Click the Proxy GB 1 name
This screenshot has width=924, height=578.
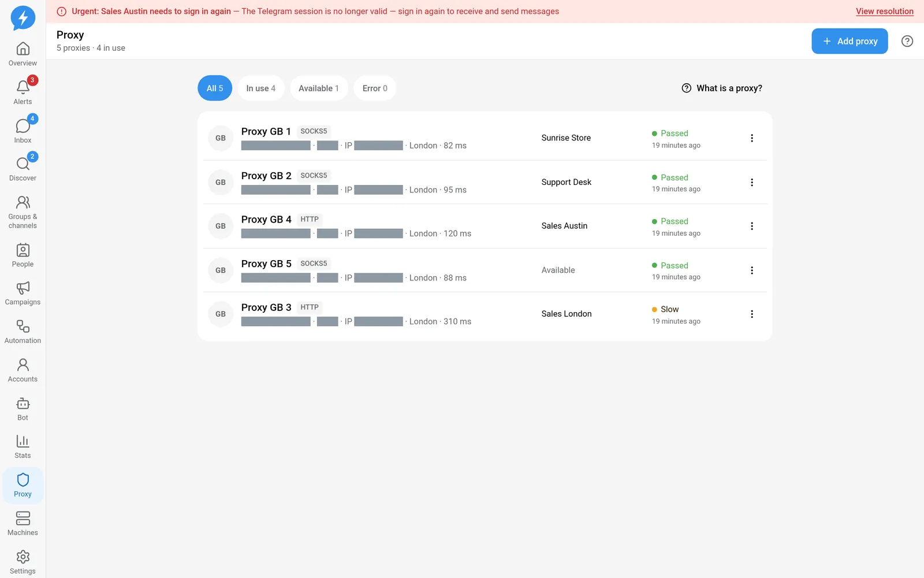[x=266, y=131]
